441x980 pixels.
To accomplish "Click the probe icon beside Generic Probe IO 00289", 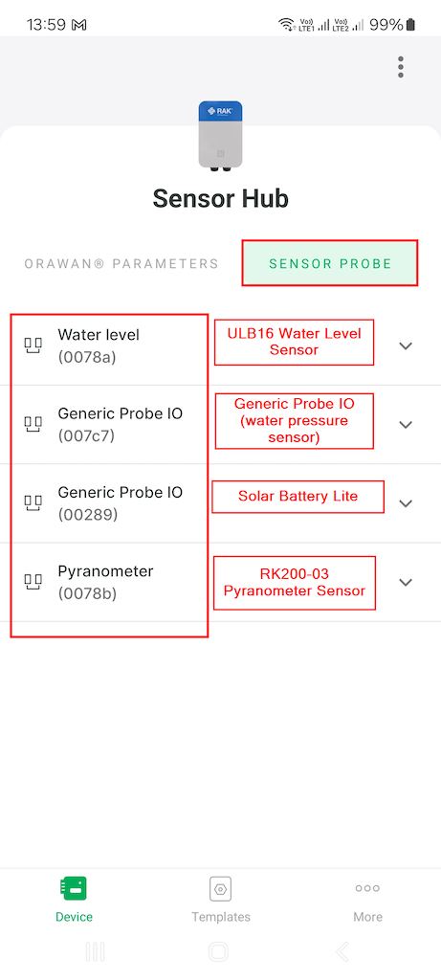I will pyautogui.click(x=33, y=503).
